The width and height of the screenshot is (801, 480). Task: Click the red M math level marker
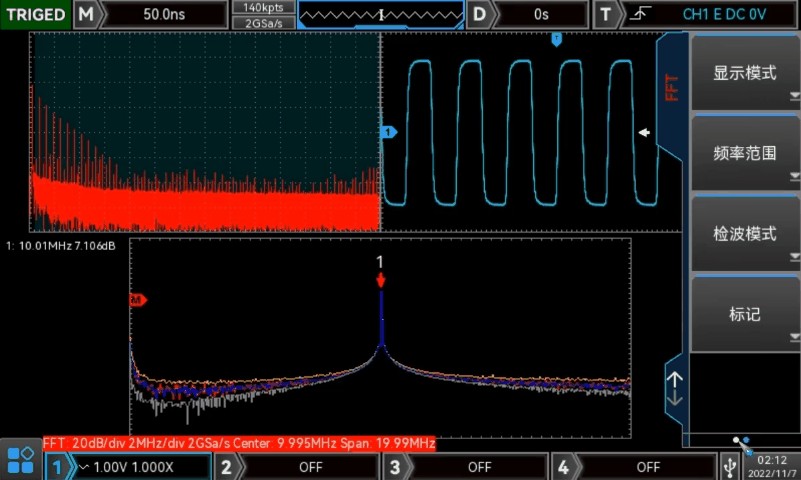[138, 299]
